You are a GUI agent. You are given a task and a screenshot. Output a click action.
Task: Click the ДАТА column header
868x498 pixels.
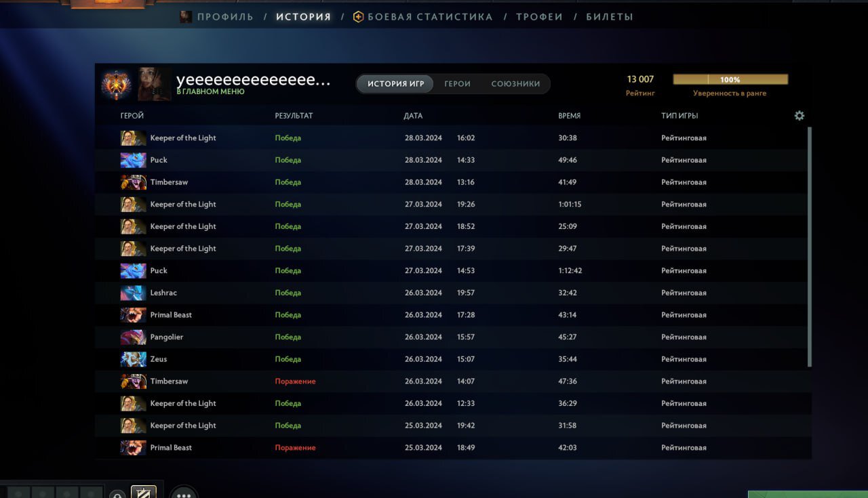[x=413, y=116]
